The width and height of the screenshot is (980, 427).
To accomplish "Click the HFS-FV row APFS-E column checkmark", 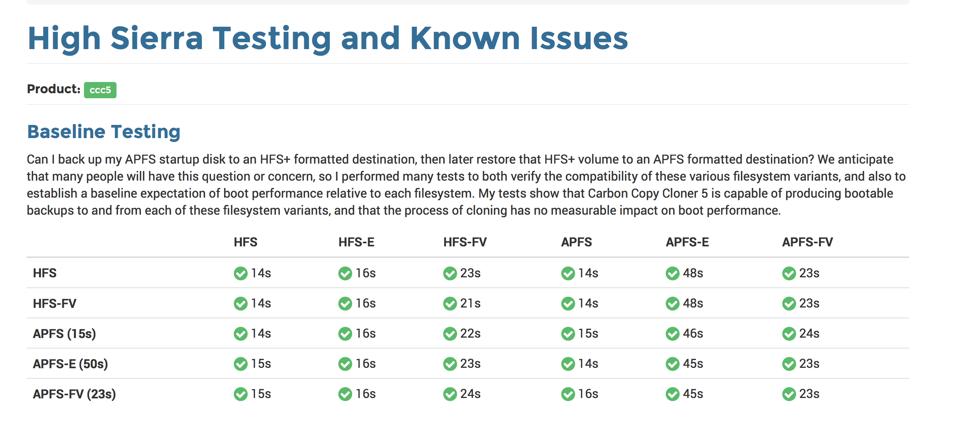I will coord(672,304).
